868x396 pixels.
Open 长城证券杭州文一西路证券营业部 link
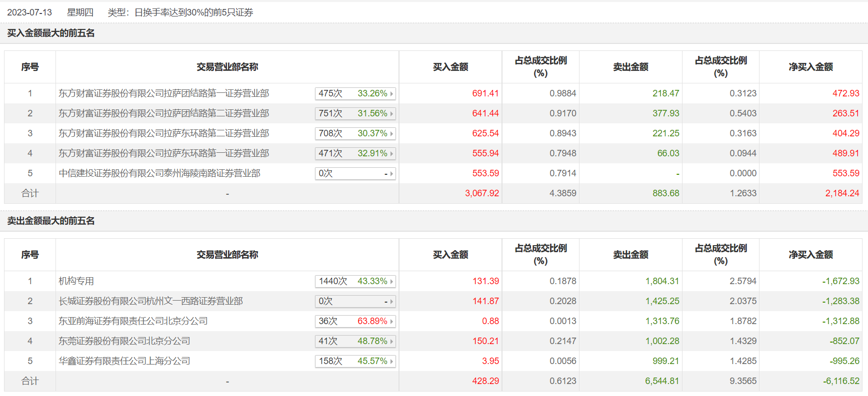click(x=150, y=301)
